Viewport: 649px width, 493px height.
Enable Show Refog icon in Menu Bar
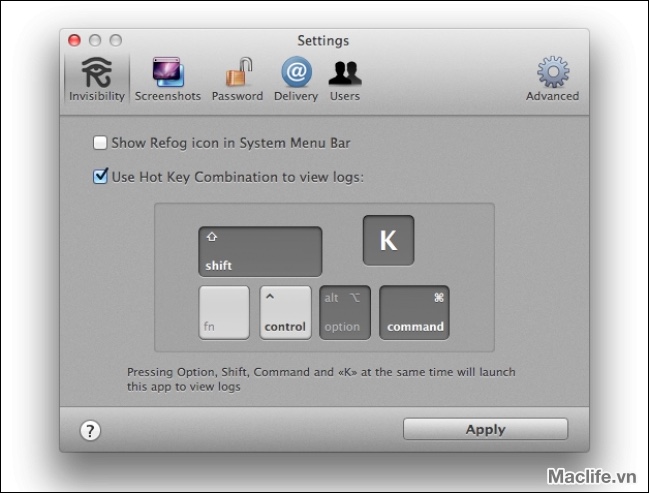coord(100,143)
